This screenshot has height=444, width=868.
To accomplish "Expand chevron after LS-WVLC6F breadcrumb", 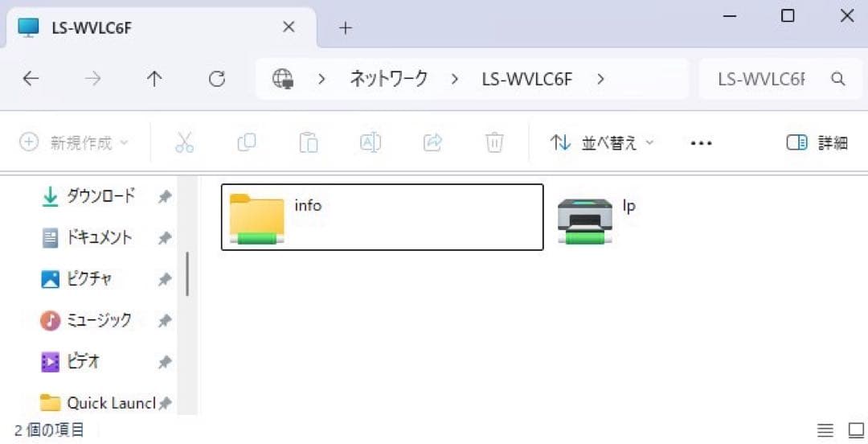I will 600,80.
